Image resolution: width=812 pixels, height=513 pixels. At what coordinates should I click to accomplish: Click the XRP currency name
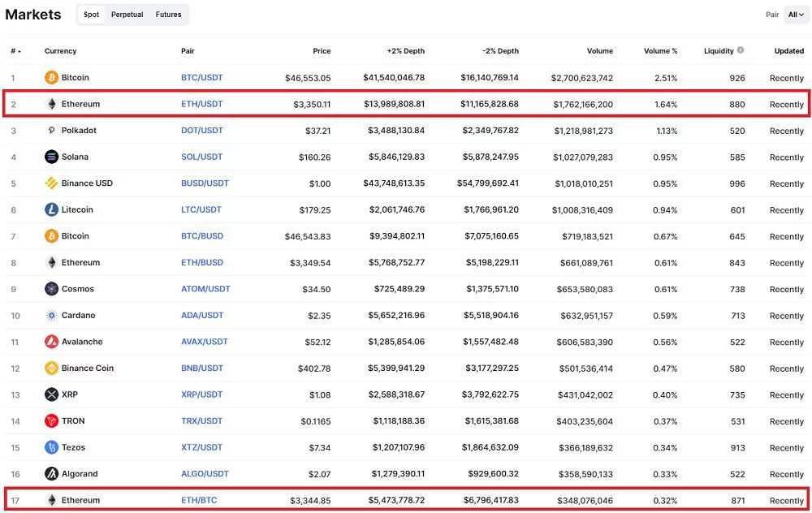coord(70,394)
